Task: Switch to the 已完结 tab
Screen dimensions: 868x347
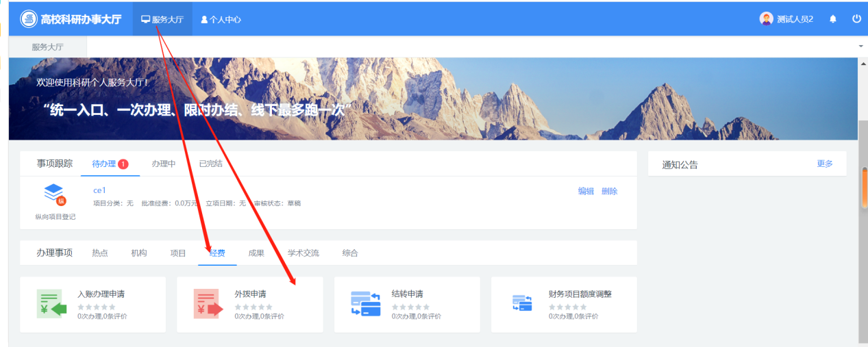Action: pos(210,164)
